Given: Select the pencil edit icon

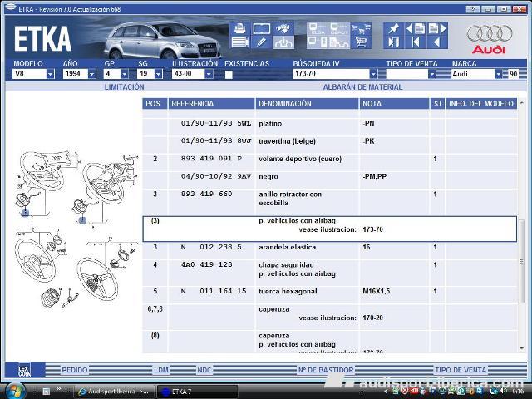Looking at the screenshot, I should pos(262,42).
